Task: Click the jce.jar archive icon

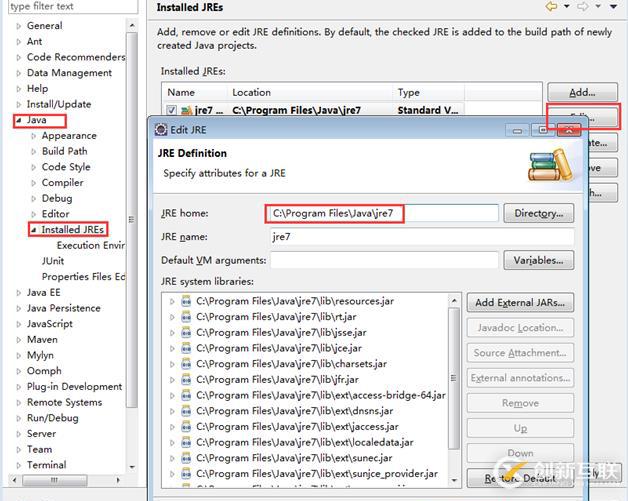Action: coord(186,348)
